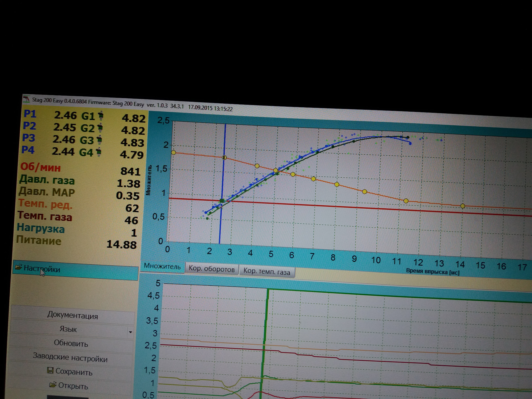This screenshot has height=399, width=532.
Task: Click the folder icon beside Настройки
Action: pos(19,267)
